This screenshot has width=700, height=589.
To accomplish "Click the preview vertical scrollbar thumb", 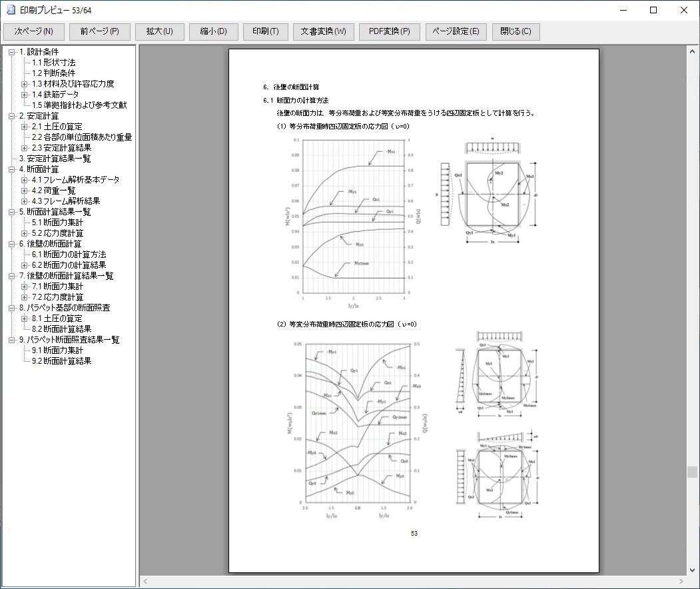I will (x=692, y=472).
